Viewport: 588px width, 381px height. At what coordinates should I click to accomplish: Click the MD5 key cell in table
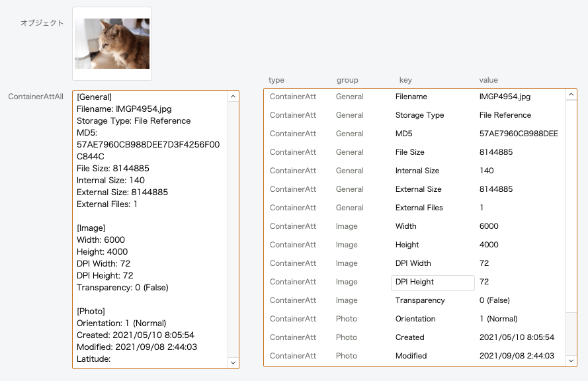[x=403, y=134]
